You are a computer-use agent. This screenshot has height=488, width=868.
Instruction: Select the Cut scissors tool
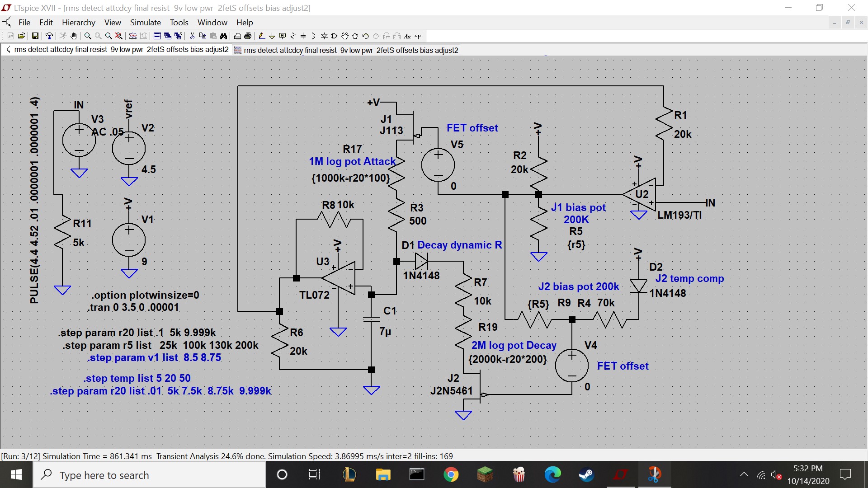192,36
